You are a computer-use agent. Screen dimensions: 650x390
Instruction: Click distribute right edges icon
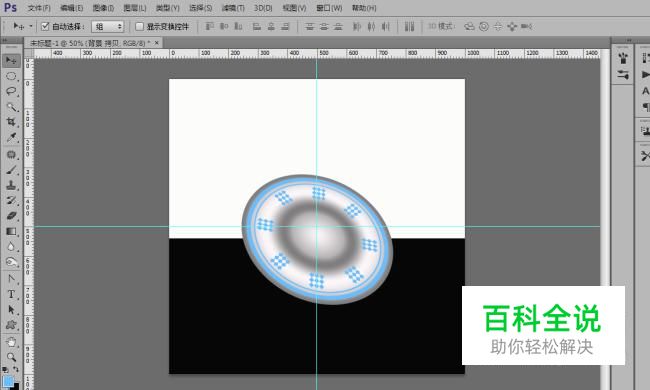tap(386, 27)
